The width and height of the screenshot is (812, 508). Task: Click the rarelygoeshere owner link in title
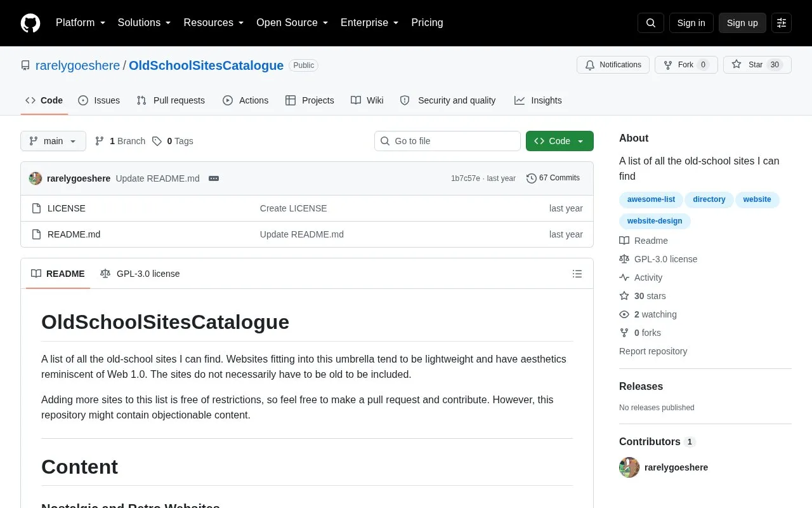coord(77,65)
